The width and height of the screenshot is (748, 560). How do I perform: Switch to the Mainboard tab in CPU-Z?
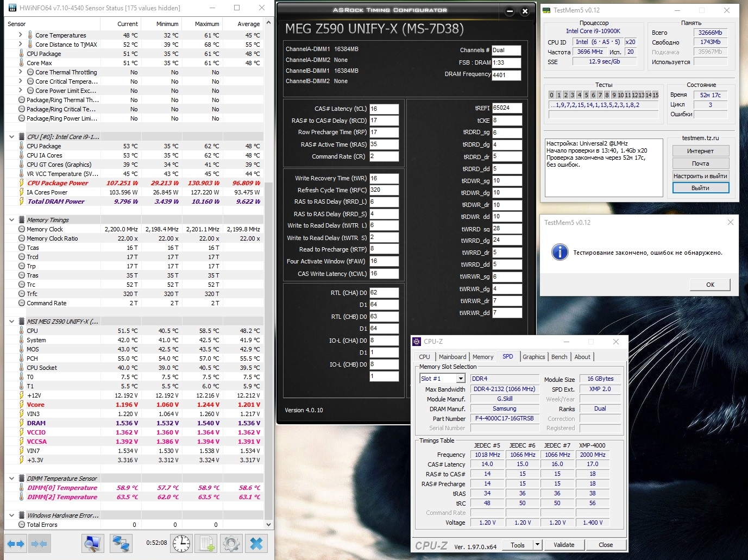pos(452,357)
